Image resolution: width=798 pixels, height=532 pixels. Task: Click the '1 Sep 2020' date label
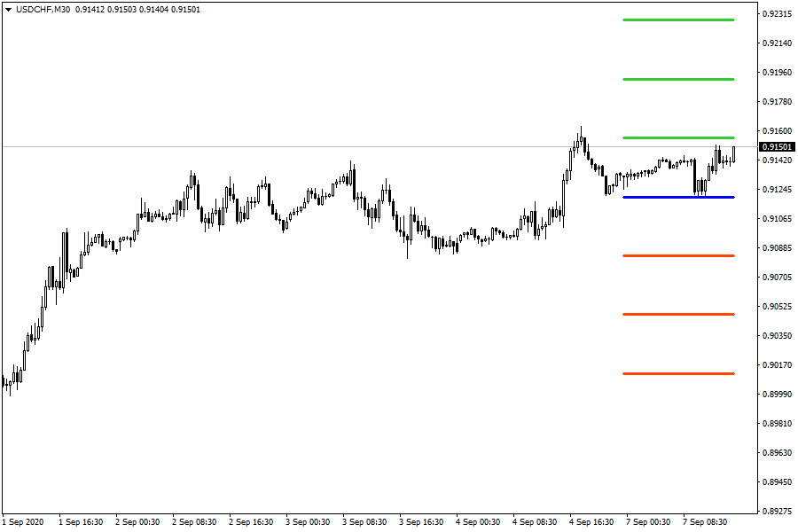[24, 522]
